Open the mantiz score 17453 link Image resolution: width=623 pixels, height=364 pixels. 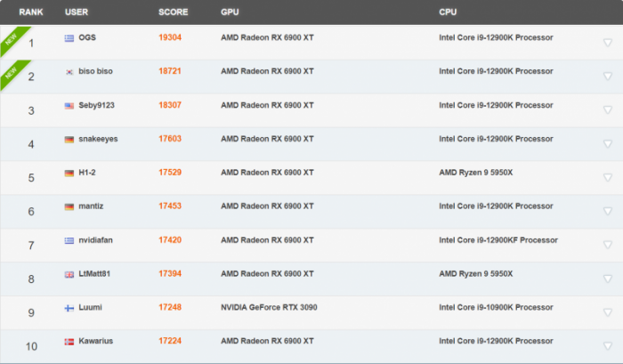(x=170, y=206)
